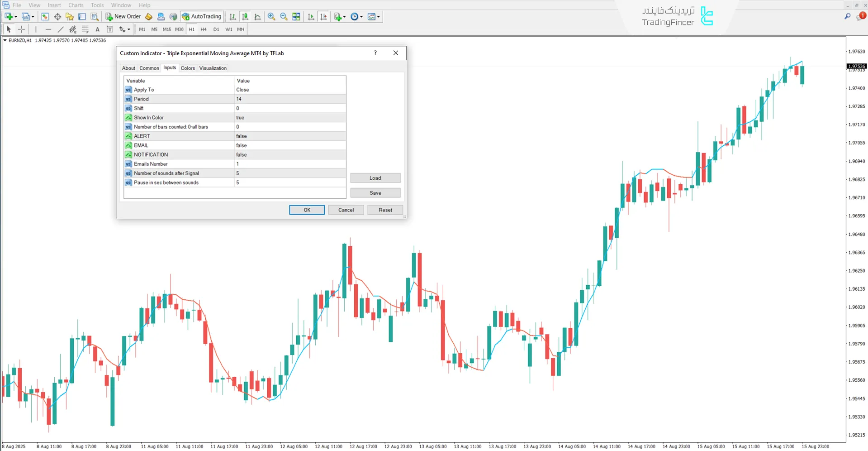Open the Templates dropdown
This screenshot has height=451, width=868.
(378, 16)
